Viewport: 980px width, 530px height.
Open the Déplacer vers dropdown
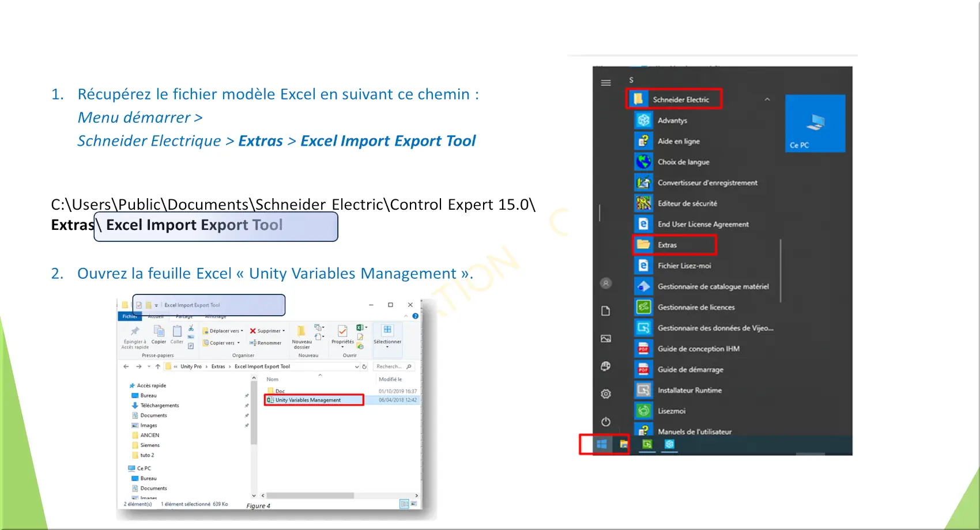(x=223, y=331)
